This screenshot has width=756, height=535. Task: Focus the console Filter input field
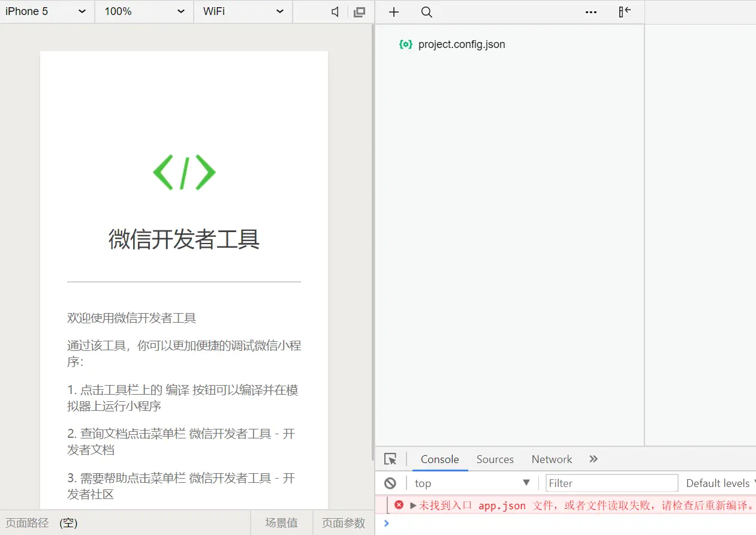click(x=612, y=483)
